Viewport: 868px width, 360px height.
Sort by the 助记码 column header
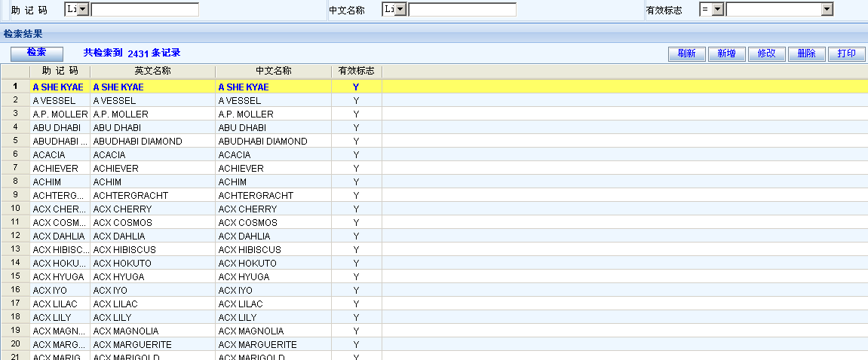[60, 71]
